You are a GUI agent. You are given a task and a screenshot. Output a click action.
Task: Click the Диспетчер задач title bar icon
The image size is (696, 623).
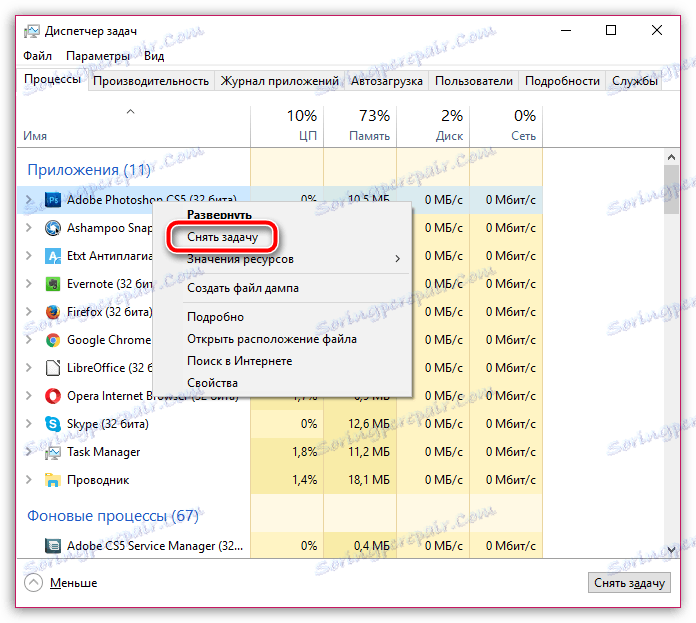[x=32, y=31]
